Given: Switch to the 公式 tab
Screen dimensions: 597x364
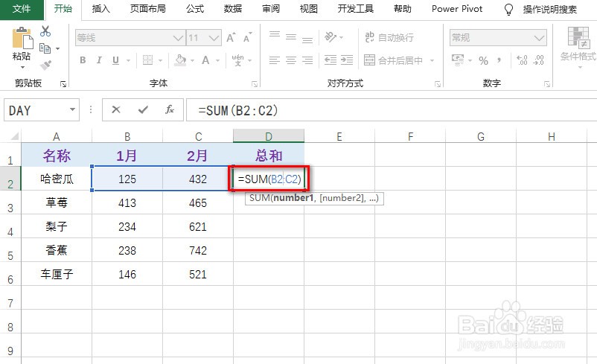Looking at the screenshot, I should [x=195, y=9].
